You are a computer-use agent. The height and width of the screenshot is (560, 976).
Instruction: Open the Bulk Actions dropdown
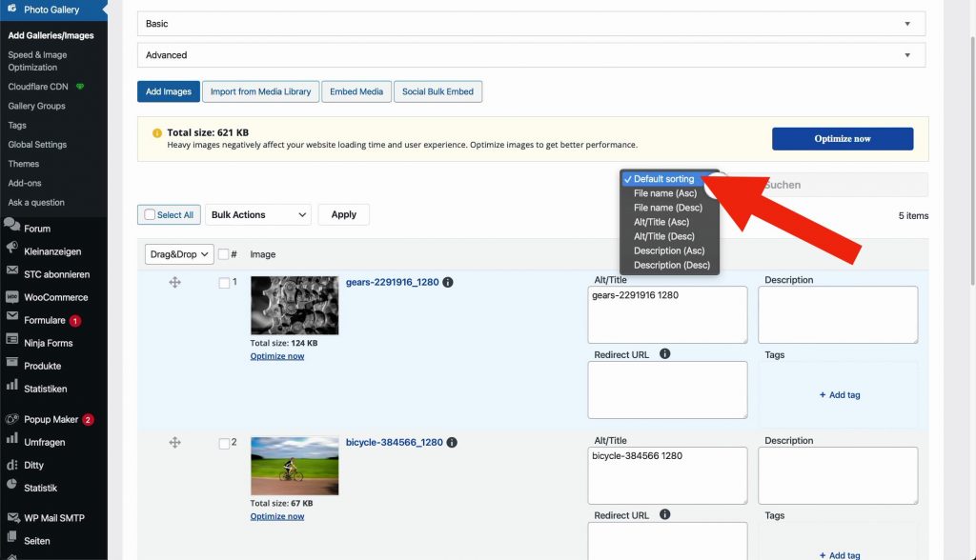click(258, 215)
